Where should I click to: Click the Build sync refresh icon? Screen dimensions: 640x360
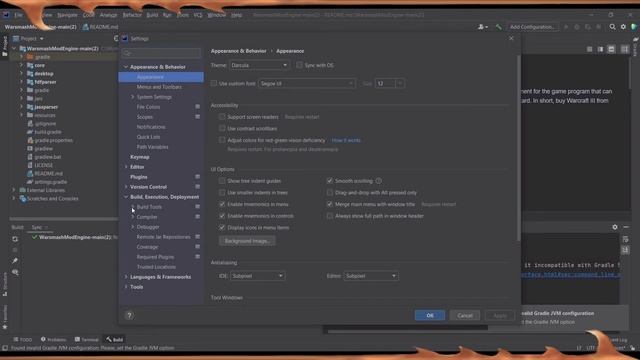(x=15, y=239)
